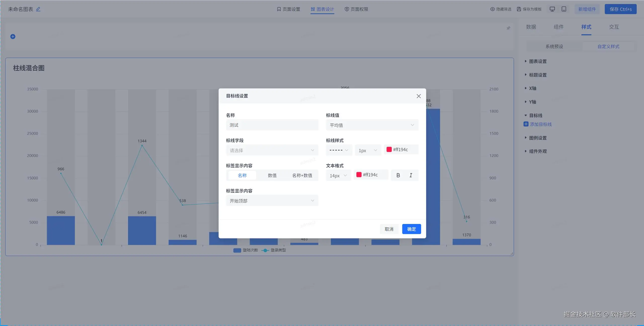Click the 取消 button
The height and width of the screenshot is (326, 644).
point(389,229)
